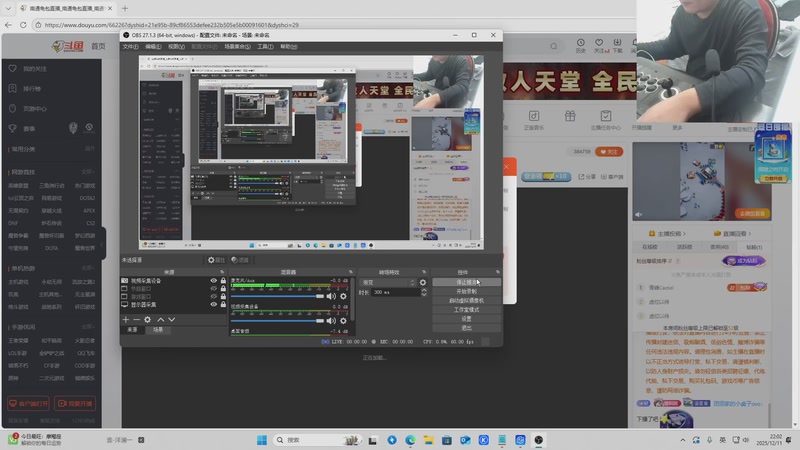Switch to 贵宾(40) tab on Douyu
This screenshot has width=800, height=450.
(719, 247)
